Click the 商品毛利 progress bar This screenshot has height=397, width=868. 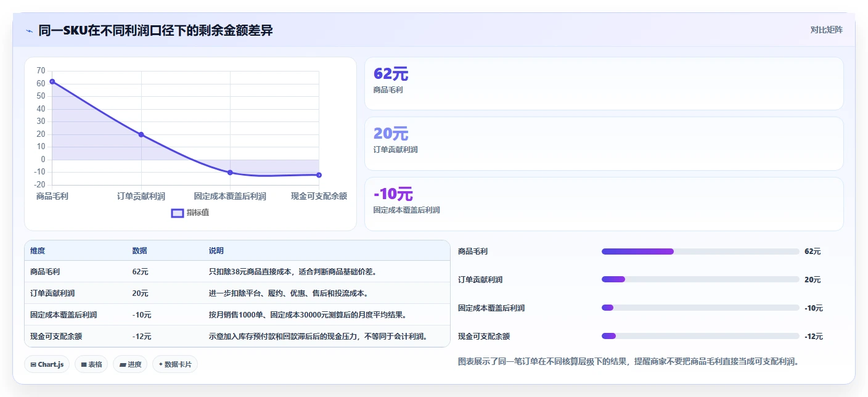click(x=700, y=252)
